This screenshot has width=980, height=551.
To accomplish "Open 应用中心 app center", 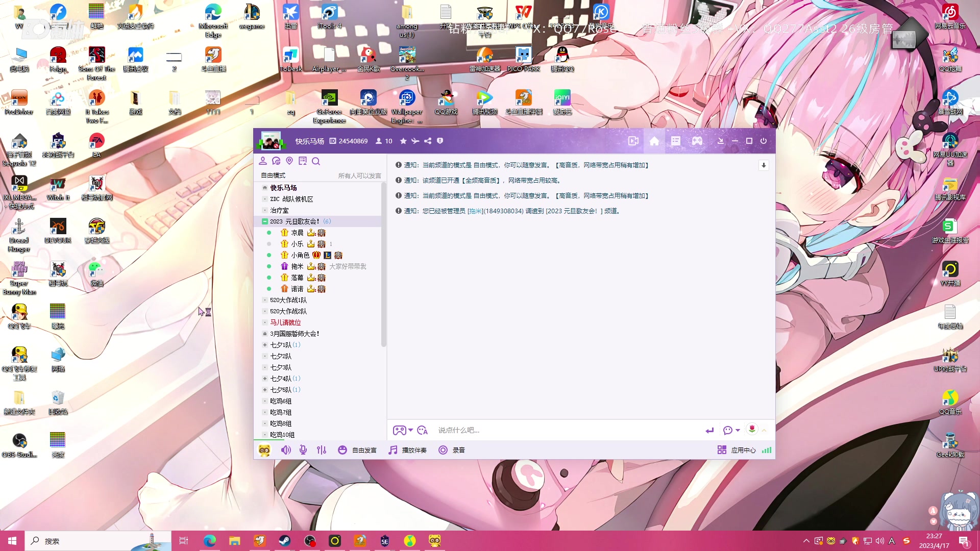I will click(737, 450).
